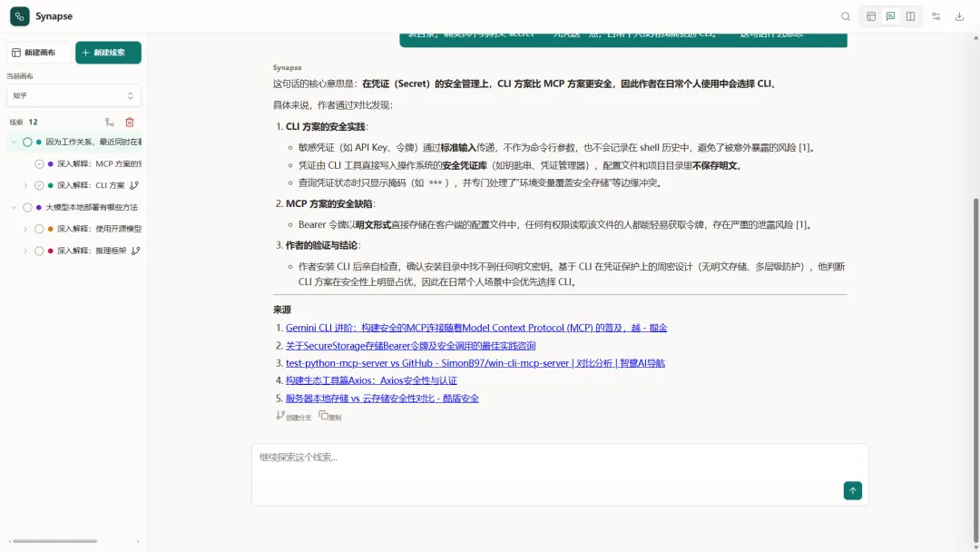Toggle the circle on 大模型本地部署有哪些方法 row
980x552 pixels.
tap(27, 208)
